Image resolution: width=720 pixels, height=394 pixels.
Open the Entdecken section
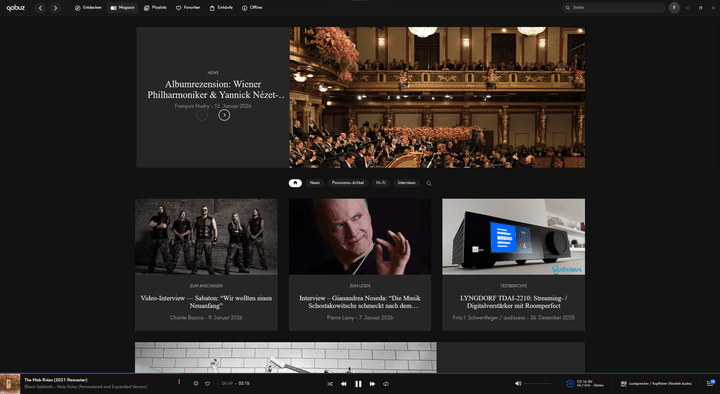coord(88,8)
